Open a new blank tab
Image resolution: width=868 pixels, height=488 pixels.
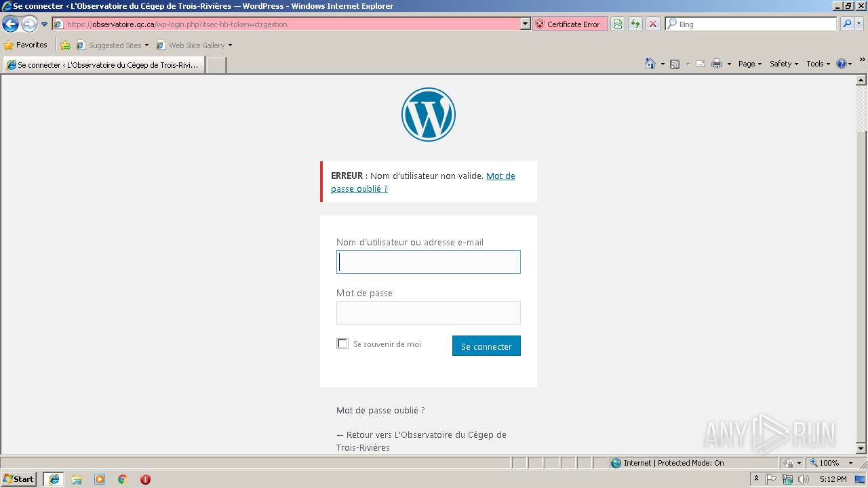pos(216,65)
